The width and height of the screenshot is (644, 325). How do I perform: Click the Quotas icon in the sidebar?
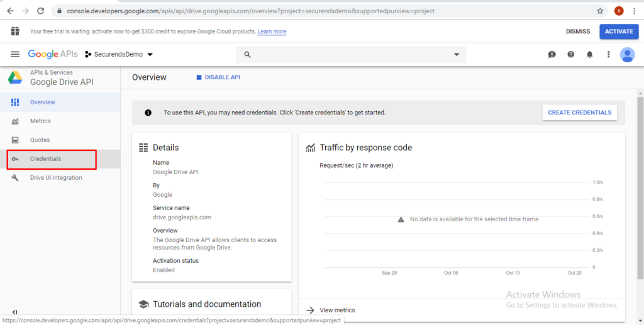[15, 140]
